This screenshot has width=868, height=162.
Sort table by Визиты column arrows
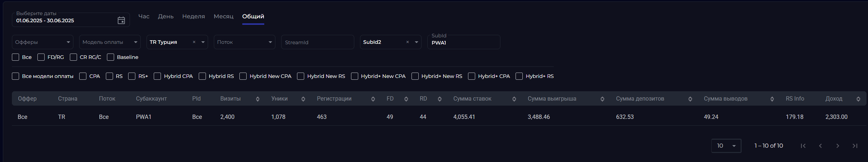point(258,99)
